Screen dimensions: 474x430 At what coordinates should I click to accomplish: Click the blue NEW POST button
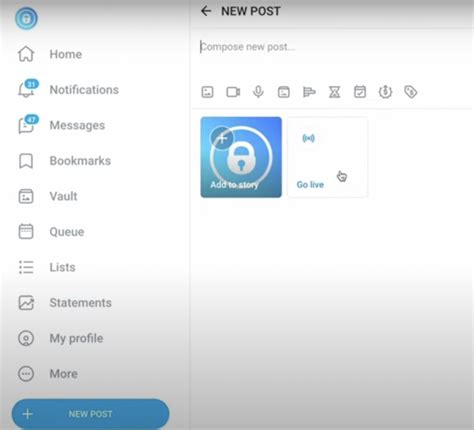(x=90, y=414)
